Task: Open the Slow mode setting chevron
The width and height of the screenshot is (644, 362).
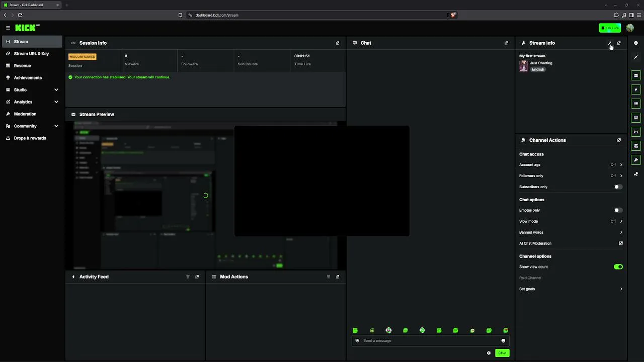Action: pos(621,221)
